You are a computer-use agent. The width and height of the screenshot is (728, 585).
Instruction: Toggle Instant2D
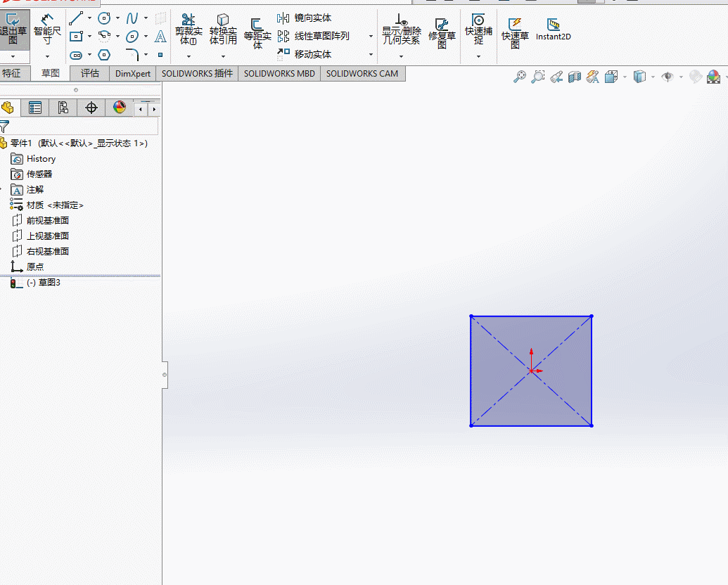[x=553, y=30]
